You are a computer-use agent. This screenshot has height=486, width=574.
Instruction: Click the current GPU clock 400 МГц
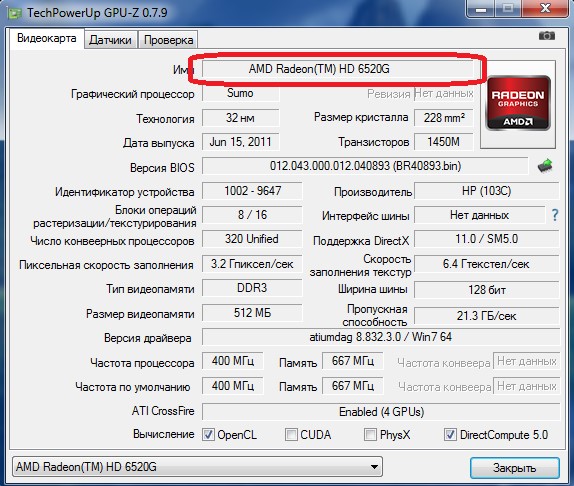click(x=232, y=361)
